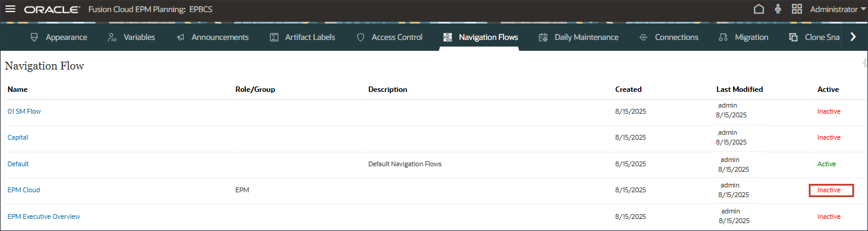Open the Default navigation flow
868x231 pixels.
click(x=18, y=164)
